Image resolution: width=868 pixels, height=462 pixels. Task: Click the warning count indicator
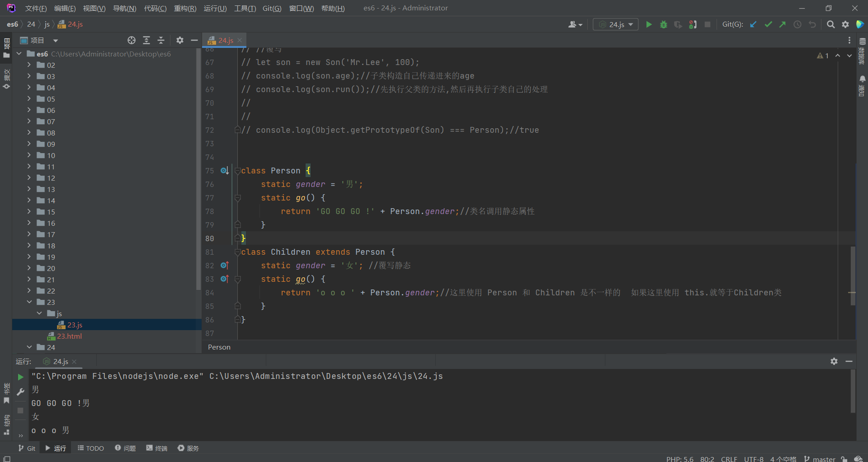[823, 56]
